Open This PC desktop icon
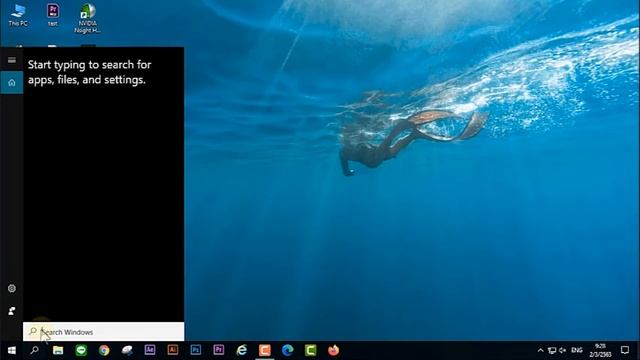640x360 pixels. click(x=18, y=16)
